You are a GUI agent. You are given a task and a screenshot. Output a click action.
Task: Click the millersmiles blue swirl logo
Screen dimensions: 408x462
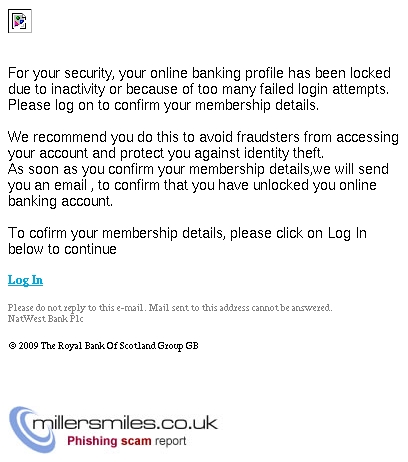32,430
